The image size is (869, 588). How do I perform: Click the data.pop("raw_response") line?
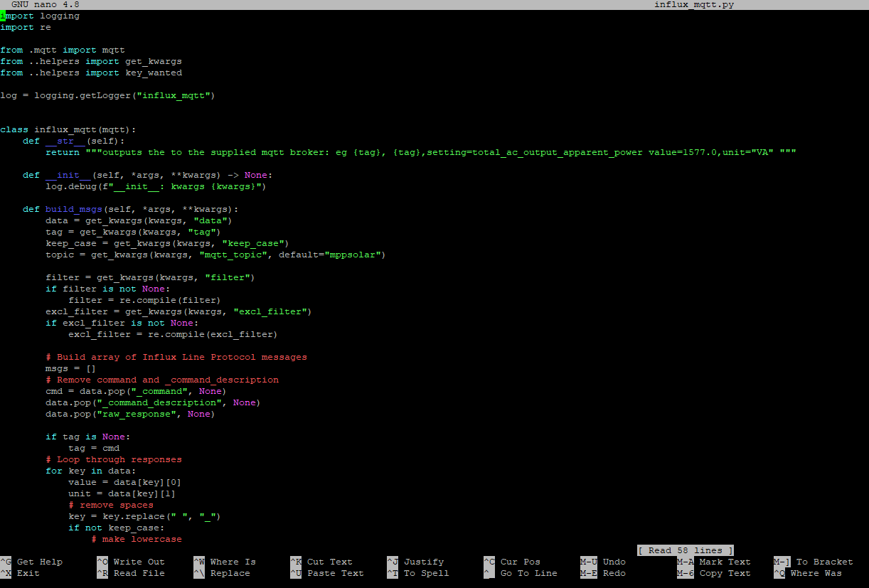[131, 414]
